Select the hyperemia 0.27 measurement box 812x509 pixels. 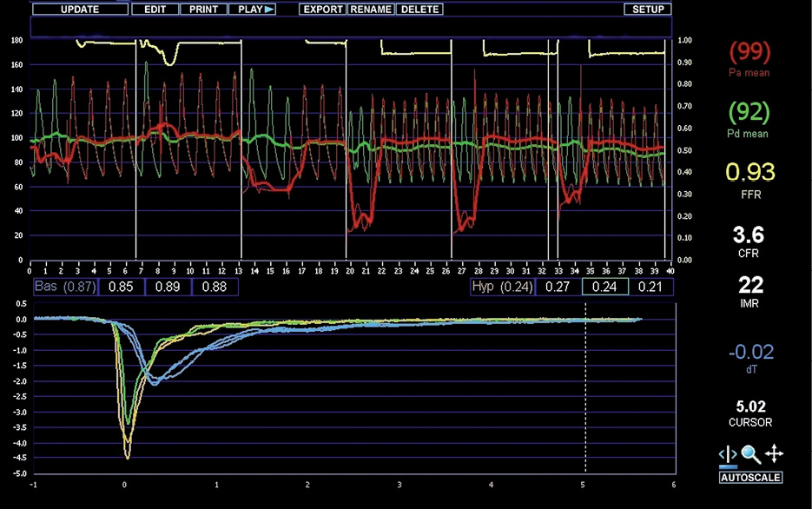pos(558,287)
